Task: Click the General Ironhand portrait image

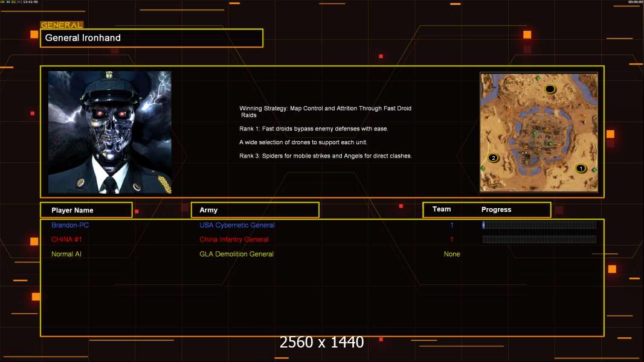Action: point(110,132)
